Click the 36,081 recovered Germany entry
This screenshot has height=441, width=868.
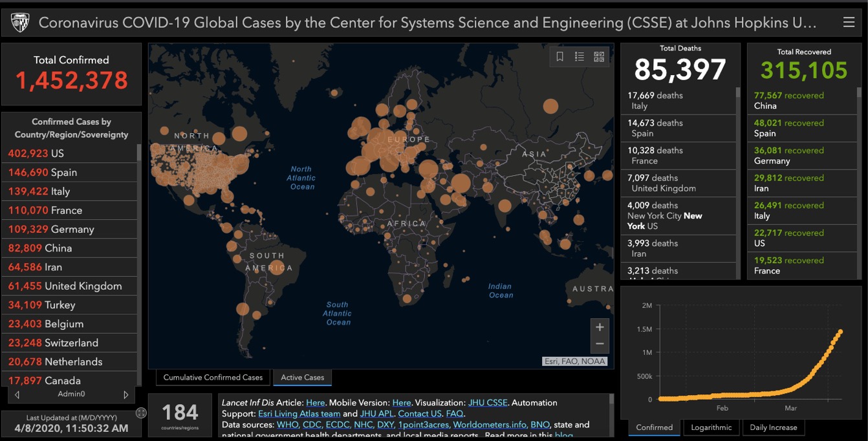(801, 156)
